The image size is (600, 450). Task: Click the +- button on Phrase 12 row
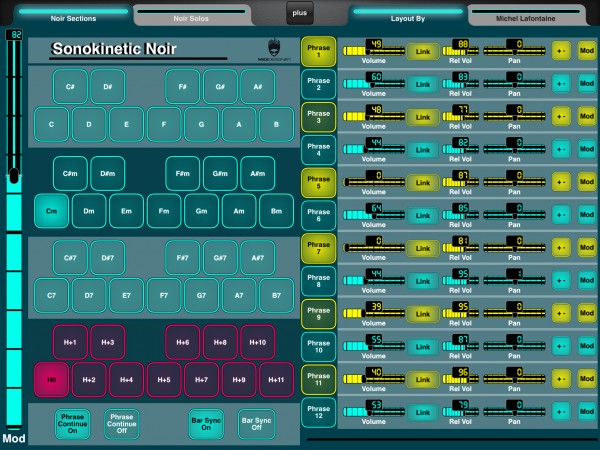(x=561, y=412)
